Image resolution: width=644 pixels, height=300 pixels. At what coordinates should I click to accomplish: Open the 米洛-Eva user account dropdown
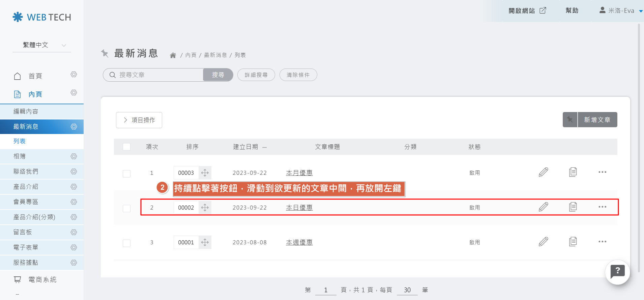click(x=621, y=11)
